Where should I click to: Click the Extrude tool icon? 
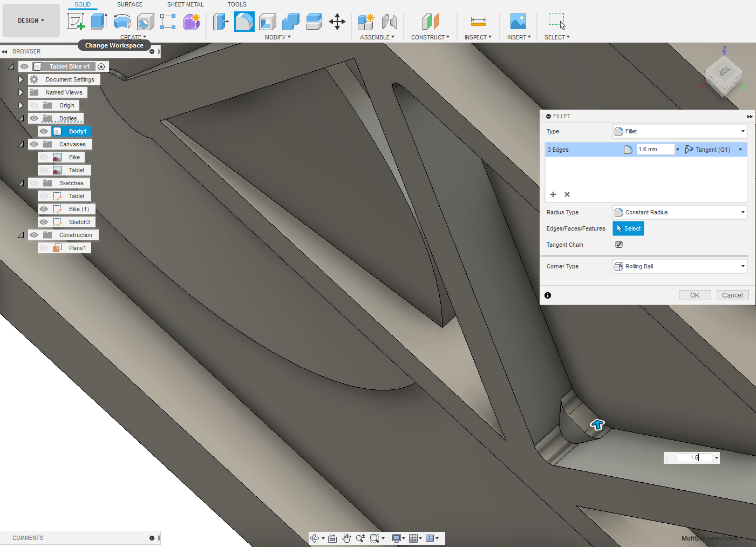point(99,22)
